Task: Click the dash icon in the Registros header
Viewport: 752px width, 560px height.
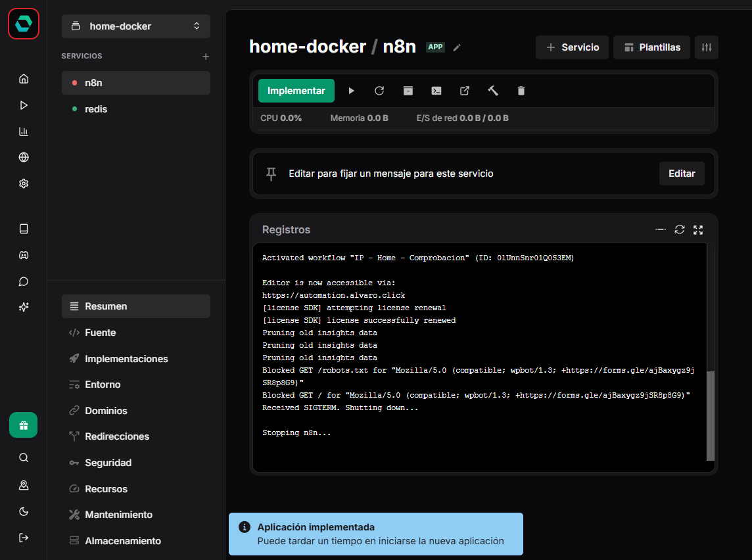Action: click(661, 229)
